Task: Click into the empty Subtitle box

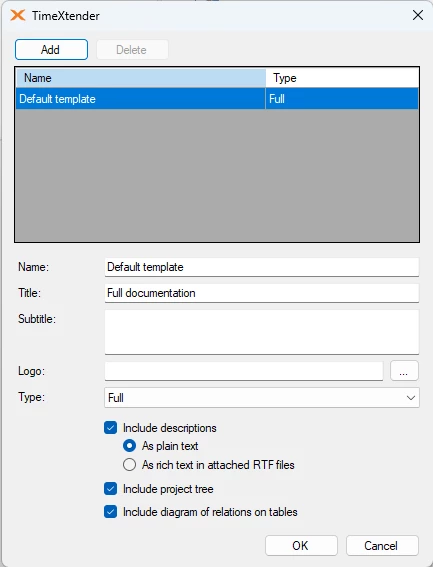Action: tap(262, 332)
